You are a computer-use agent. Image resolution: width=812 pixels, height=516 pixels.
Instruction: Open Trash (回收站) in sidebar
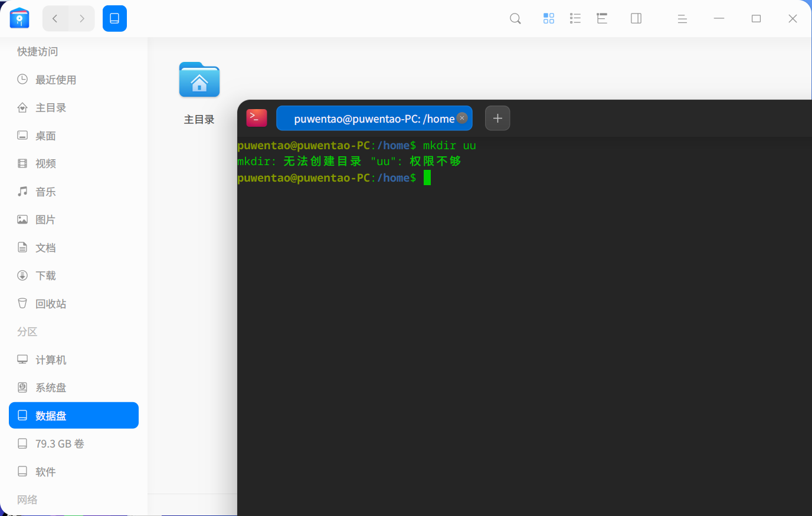point(74,304)
